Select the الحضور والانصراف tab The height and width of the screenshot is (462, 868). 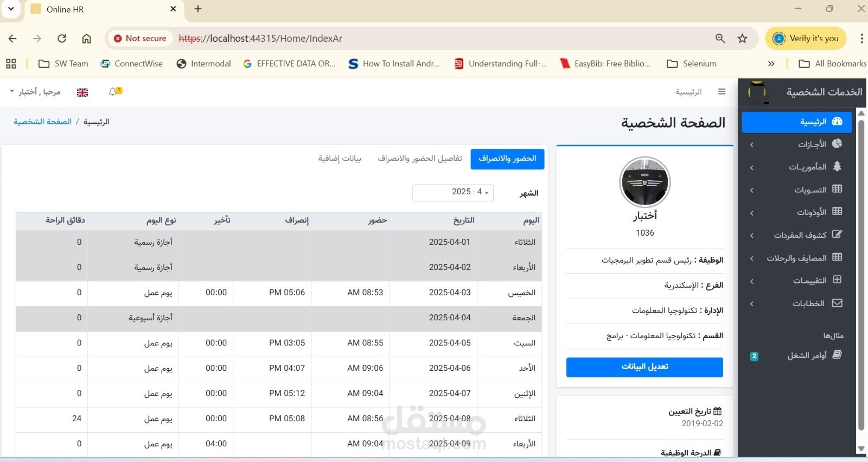[x=507, y=159]
